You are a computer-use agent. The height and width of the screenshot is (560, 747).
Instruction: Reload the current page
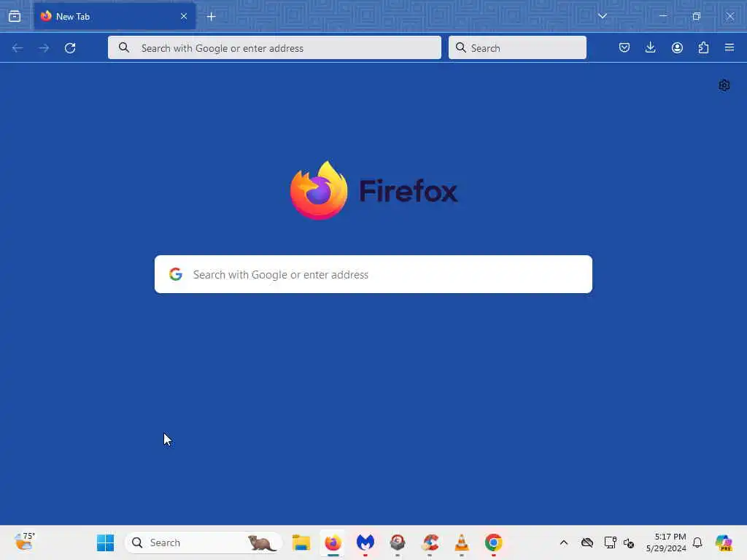tap(70, 48)
